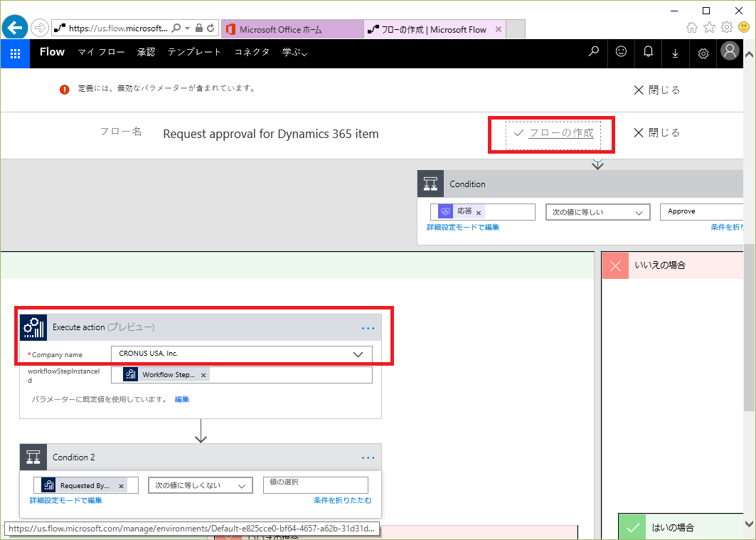Click the browser home icon
This screenshot has width=756, height=540.
click(692, 28)
